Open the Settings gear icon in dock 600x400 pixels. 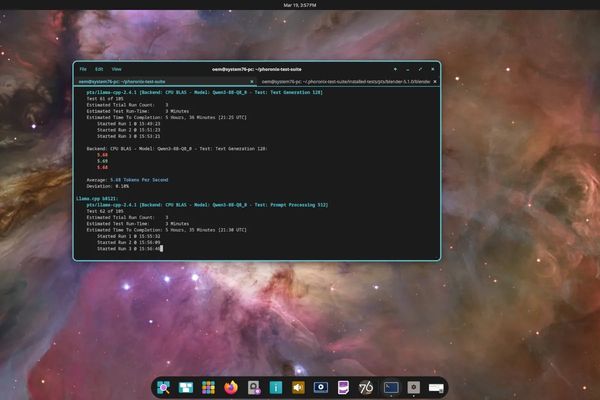413,388
